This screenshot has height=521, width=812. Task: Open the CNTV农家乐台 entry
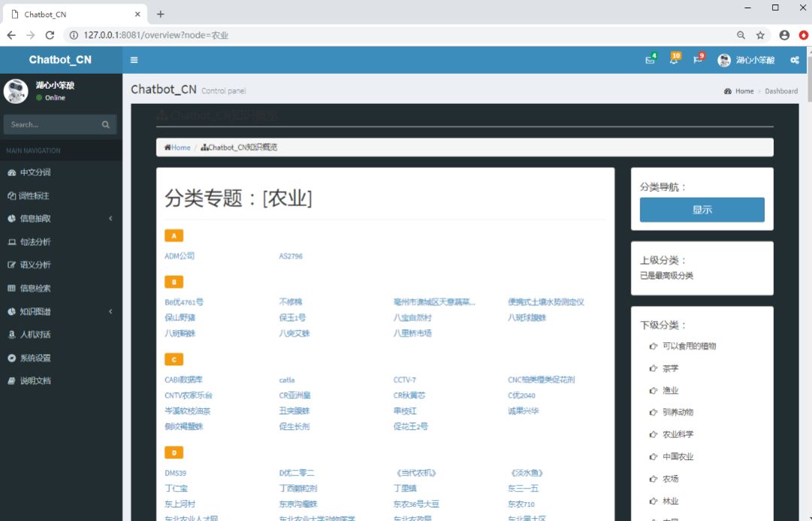[189, 395]
